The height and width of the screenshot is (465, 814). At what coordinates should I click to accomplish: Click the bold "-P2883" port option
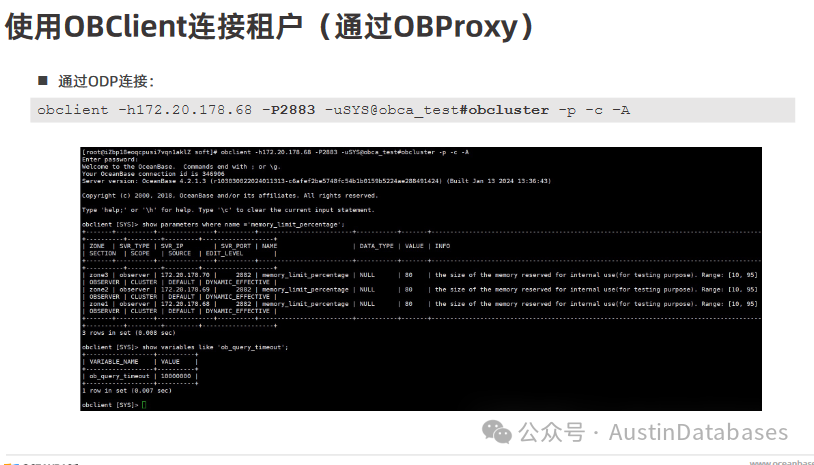coord(289,110)
